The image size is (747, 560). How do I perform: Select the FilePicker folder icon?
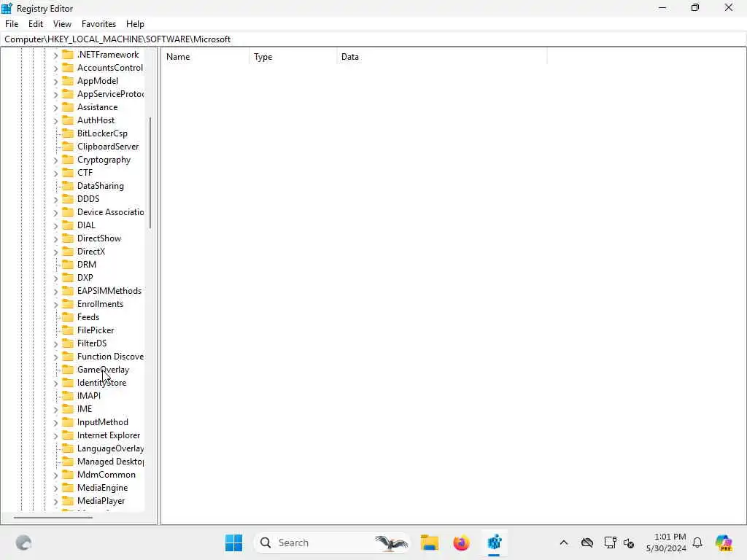click(x=68, y=330)
